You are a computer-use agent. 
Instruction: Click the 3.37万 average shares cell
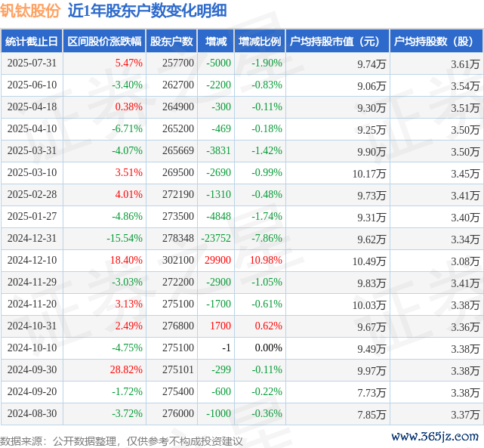coord(465,415)
